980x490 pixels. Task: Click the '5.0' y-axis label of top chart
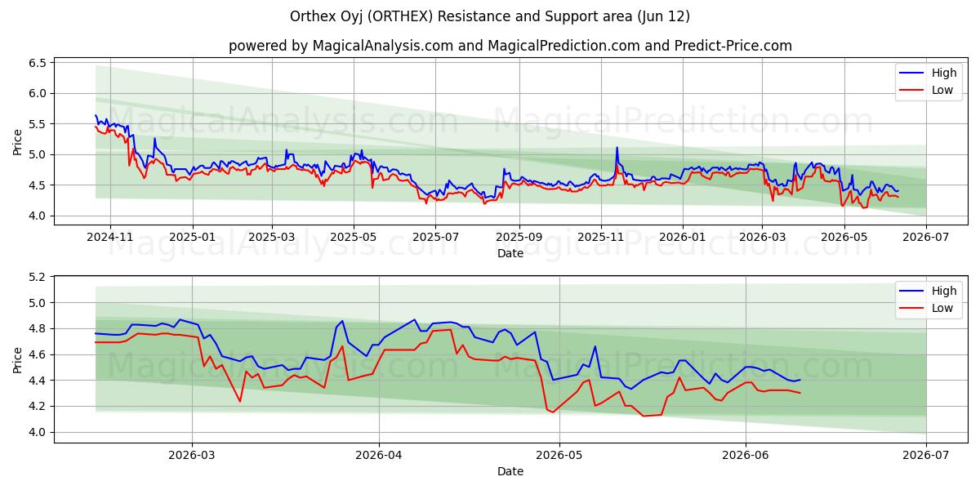pos(39,154)
